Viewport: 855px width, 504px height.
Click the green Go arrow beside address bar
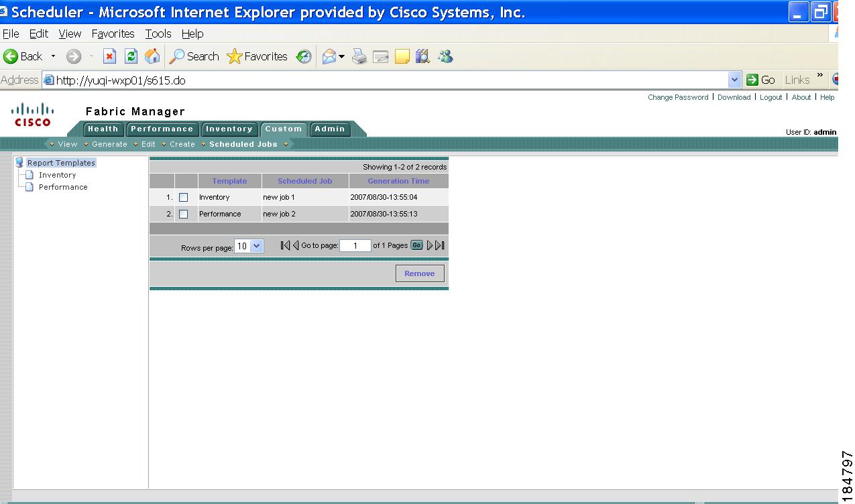tap(752, 80)
